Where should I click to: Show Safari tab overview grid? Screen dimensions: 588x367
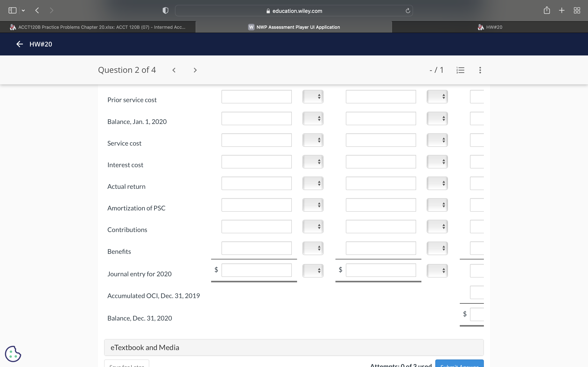[x=577, y=10]
